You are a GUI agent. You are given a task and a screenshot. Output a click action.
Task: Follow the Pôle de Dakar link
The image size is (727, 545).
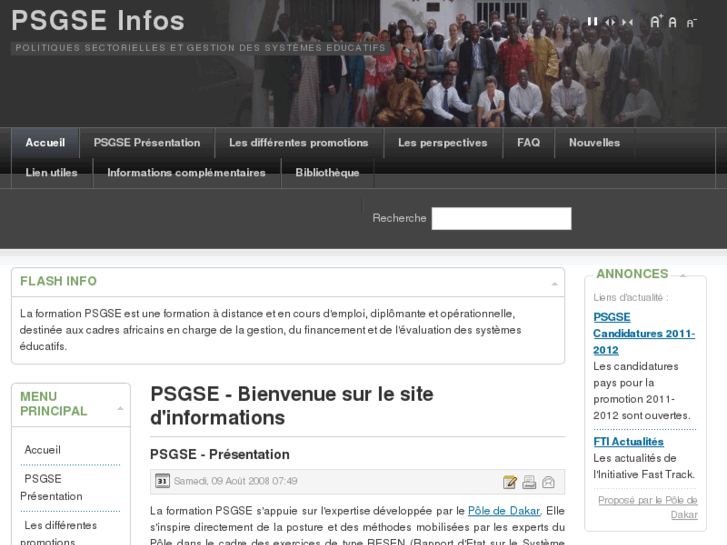pos(504,511)
